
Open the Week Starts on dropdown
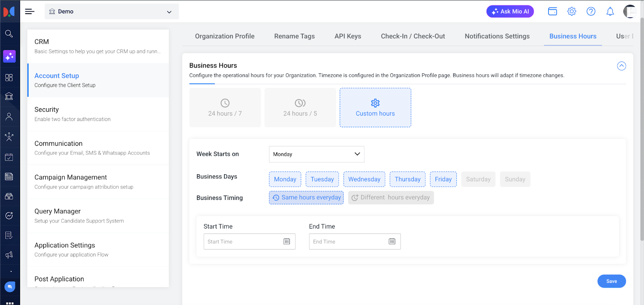(x=316, y=154)
